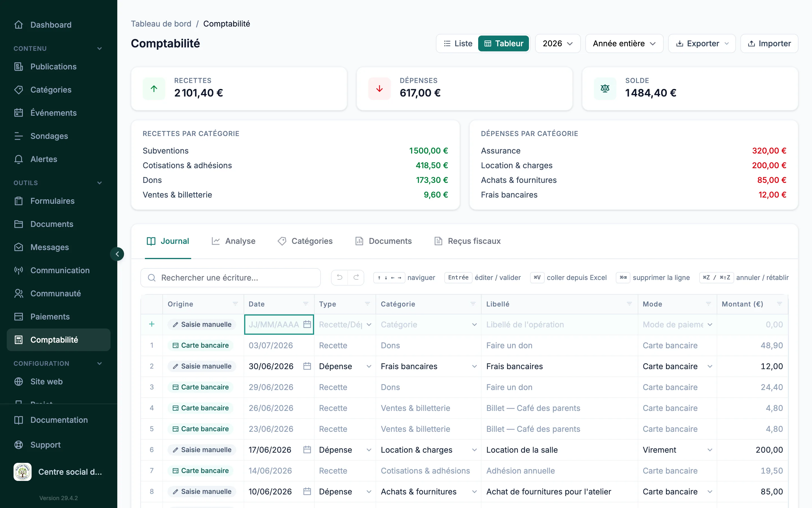
Task: Filter the Montant (€) column
Action: pyautogui.click(x=780, y=304)
